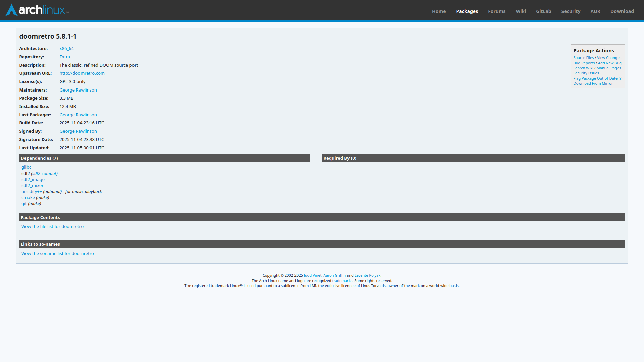The width and height of the screenshot is (644, 362).
Task: Open the timidity++ optional dependency
Action: (x=32, y=192)
